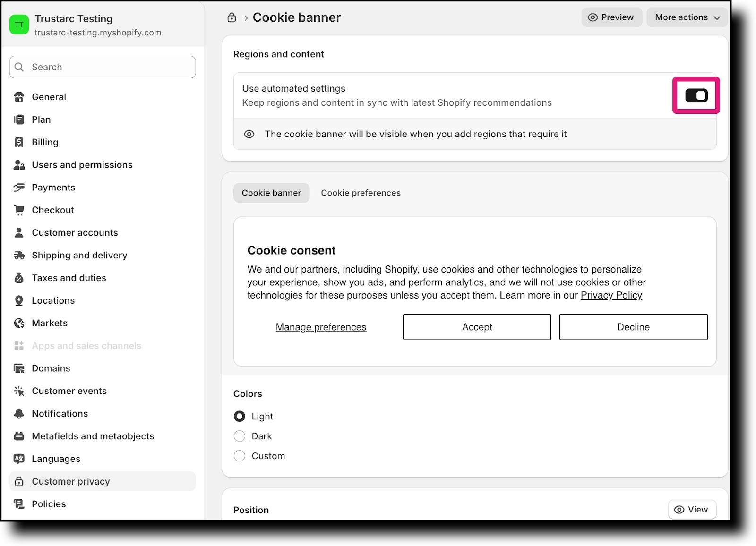Click the Plan icon in sidebar
756x546 pixels.
click(x=19, y=119)
